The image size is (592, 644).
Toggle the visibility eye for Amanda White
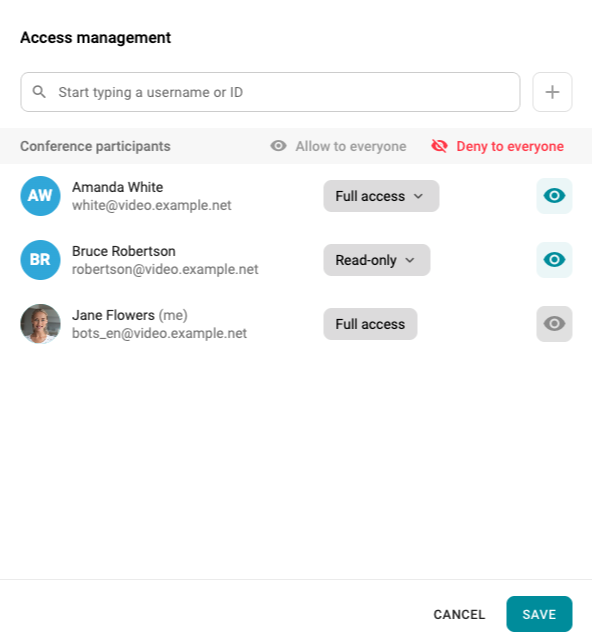(554, 196)
